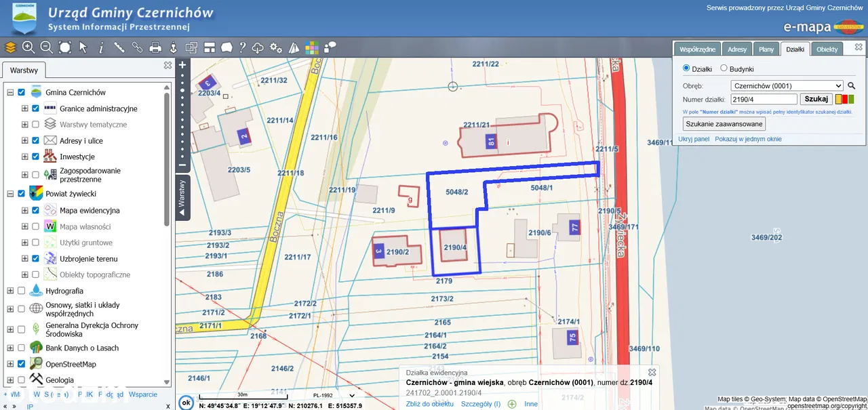Click the cloud download icon
This screenshot has width=868, height=410.
pyautogui.click(x=258, y=47)
